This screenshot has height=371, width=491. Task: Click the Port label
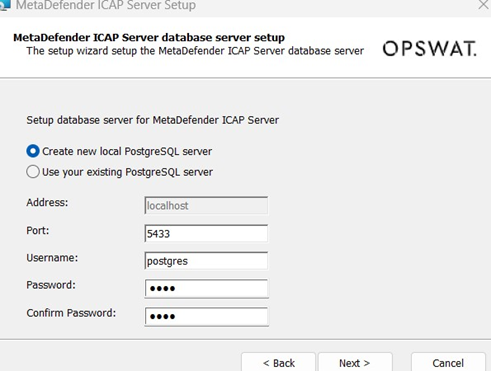(x=38, y=230)
